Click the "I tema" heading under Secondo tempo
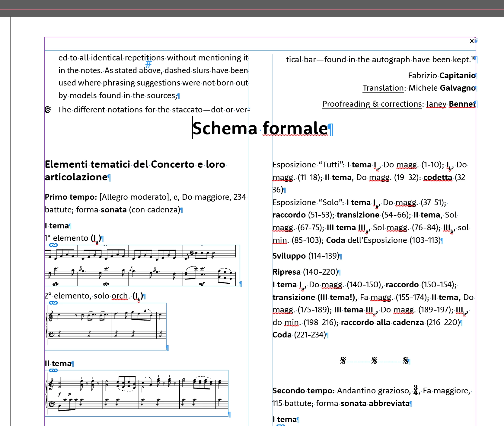 coord(285,419)
